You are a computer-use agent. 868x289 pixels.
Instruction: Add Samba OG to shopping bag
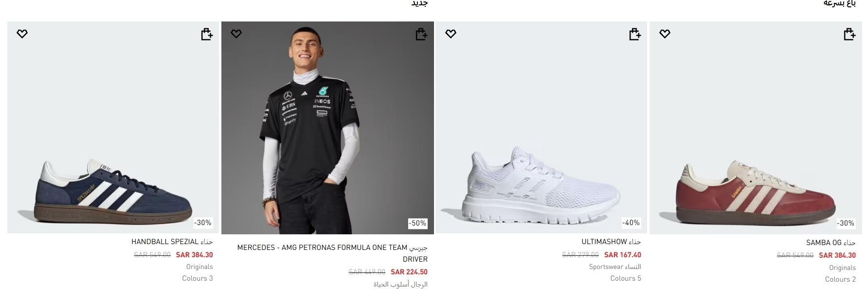coord(849,34)
